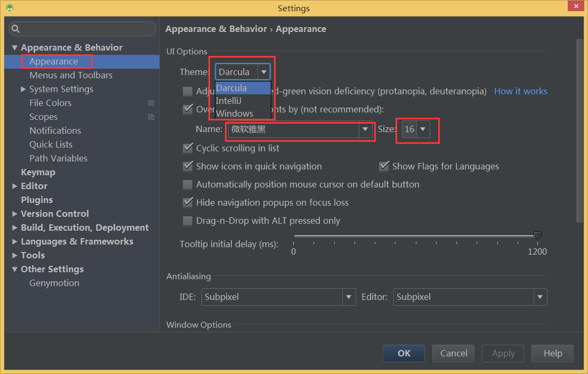Open Menus and Toolbars settings
The image size is (588, 374).
point(71,75)
